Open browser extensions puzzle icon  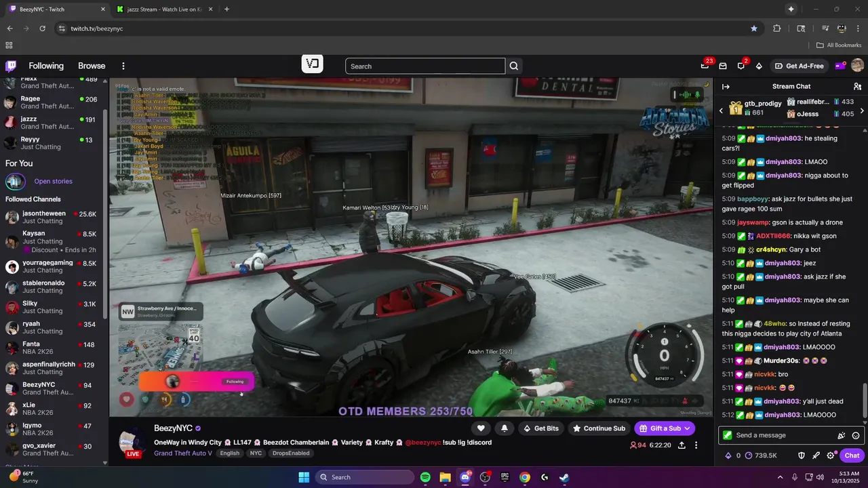point(777,28)
